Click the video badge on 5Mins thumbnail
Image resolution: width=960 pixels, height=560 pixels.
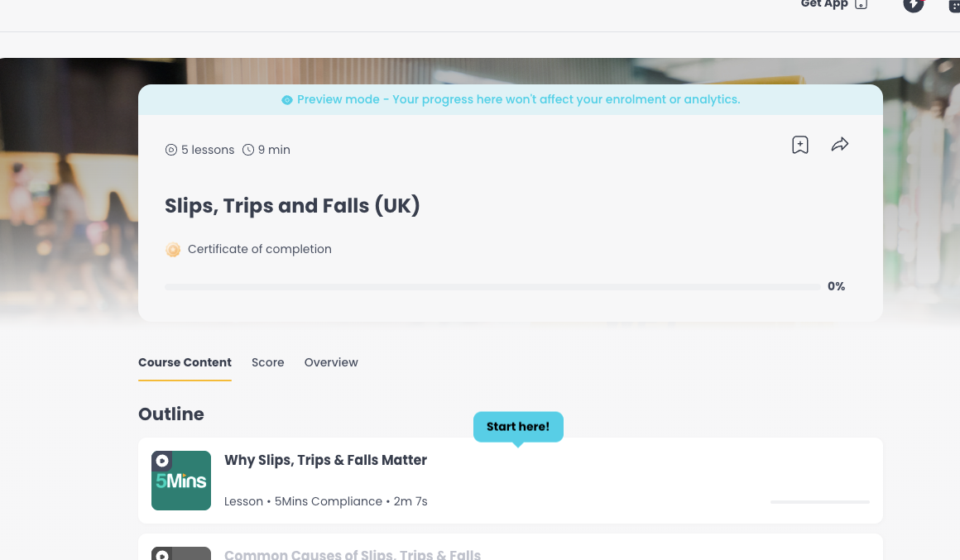point(162,460)
